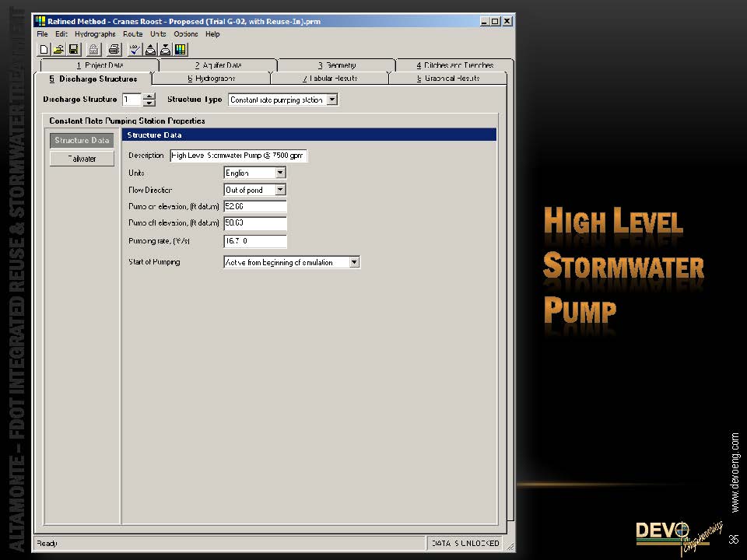Click the Description text field

click(x=238, y=156)
